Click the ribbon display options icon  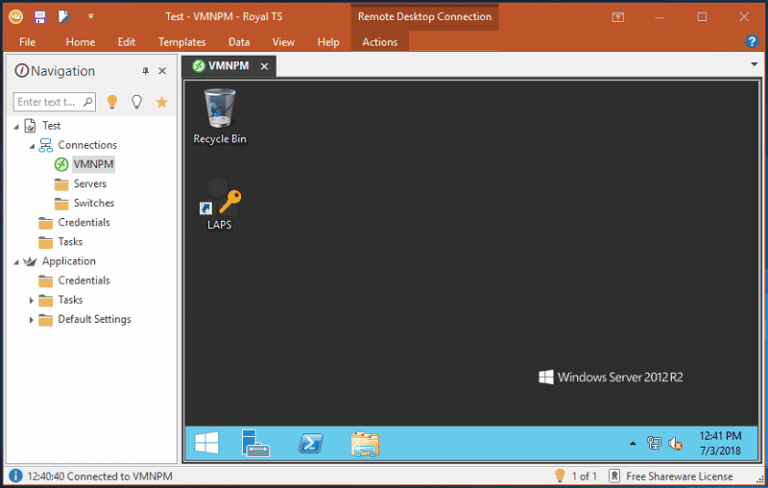(x=618, y=17)
